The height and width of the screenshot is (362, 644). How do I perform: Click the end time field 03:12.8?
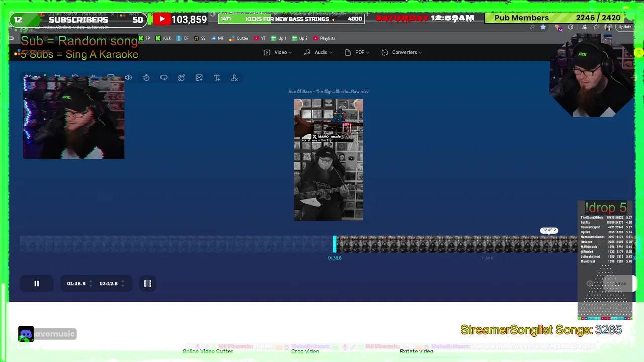click(108, 284)
